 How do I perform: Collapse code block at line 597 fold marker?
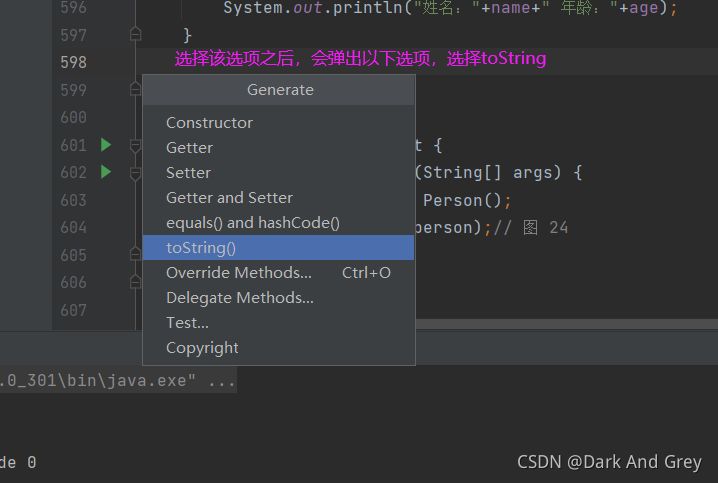[136, 34]
